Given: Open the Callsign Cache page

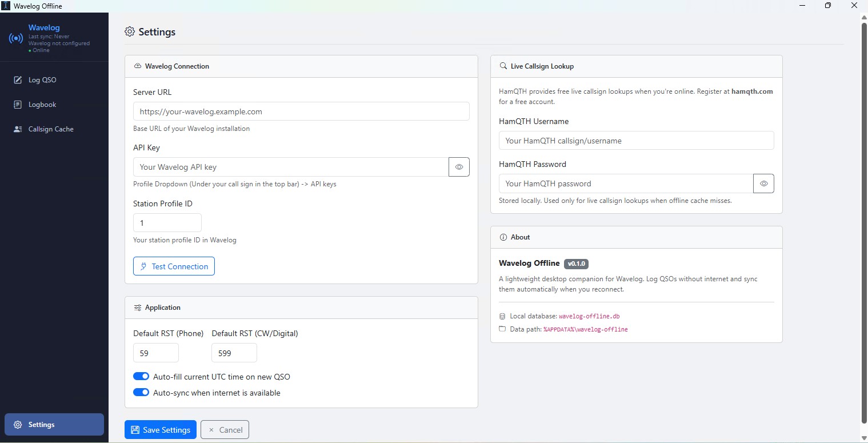Looking at the screenshot, I should coord(54,129).
